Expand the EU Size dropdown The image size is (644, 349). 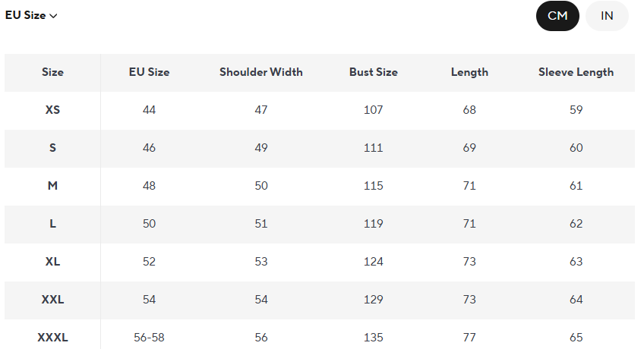(32, 15)
